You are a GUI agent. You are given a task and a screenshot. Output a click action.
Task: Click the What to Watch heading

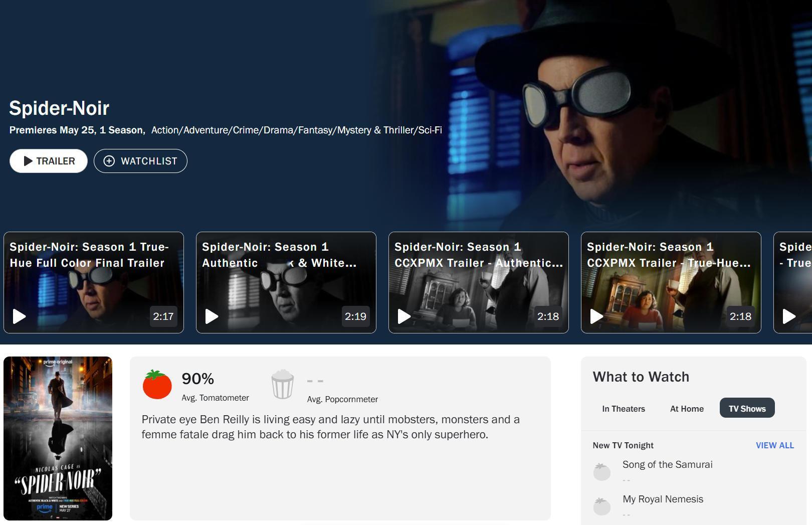tap(641, 377)
